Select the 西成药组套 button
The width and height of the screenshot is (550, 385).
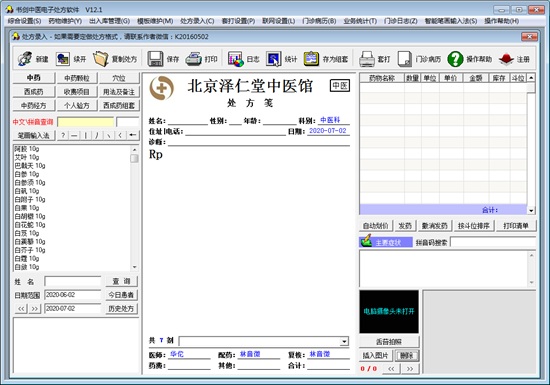point(119,105)
